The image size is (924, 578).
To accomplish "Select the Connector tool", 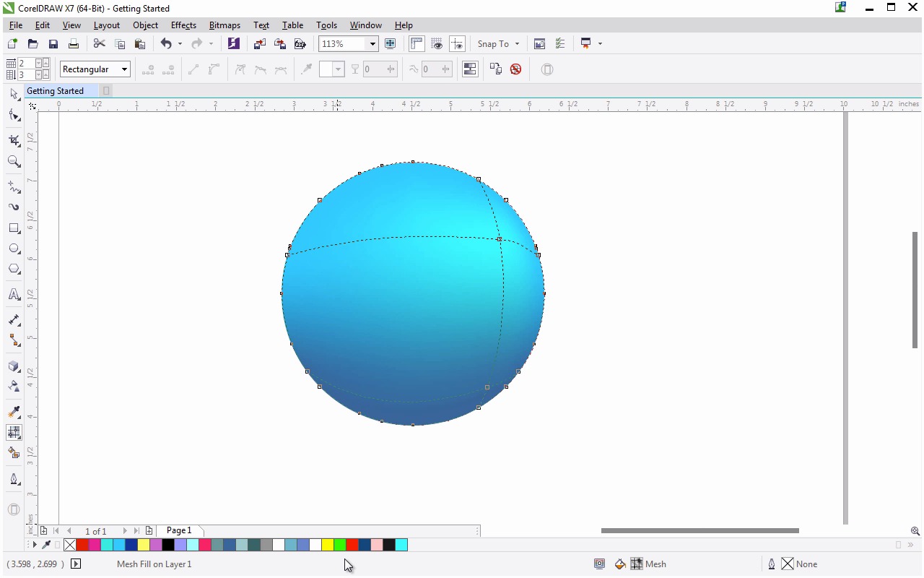I will click(x=14, y=340).
